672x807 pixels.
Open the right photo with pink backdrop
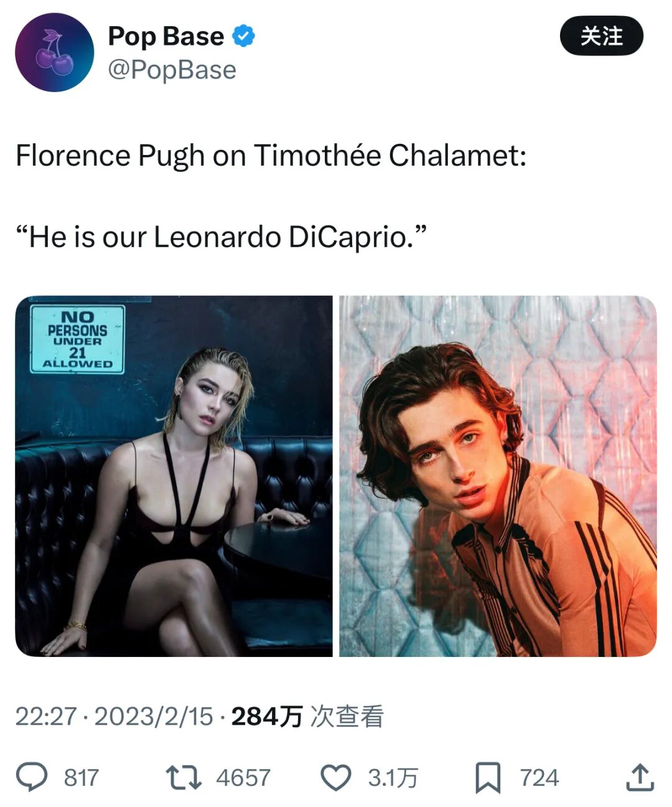(498, 476)
